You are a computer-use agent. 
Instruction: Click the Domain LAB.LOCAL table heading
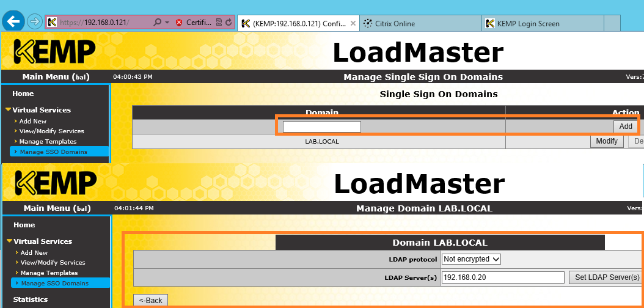click(440, 242)
